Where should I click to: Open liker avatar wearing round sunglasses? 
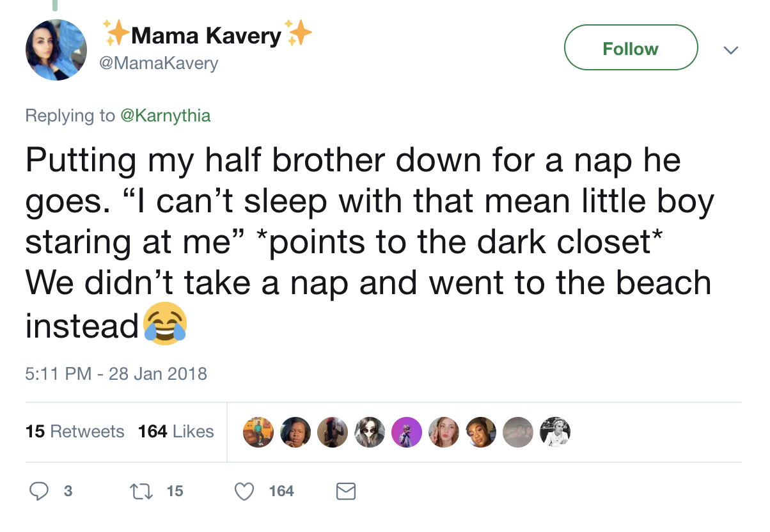coord(370,432)
